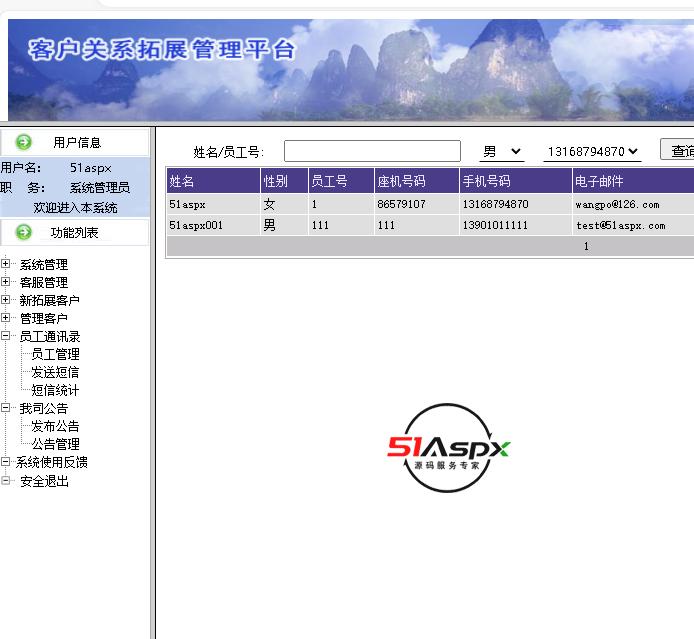Click the 系统管理 label
Screen dimensions: 694x639
[x=44, y=265]
